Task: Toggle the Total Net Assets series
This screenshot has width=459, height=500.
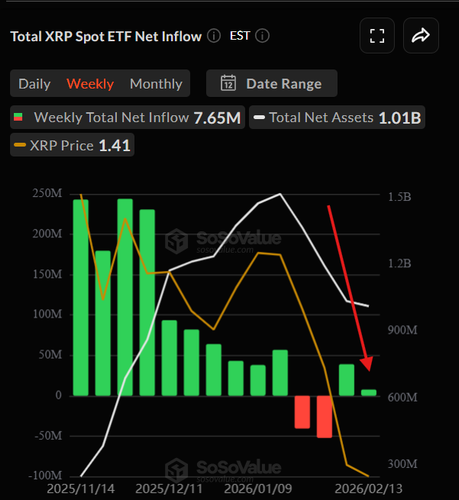Action: 337,117
